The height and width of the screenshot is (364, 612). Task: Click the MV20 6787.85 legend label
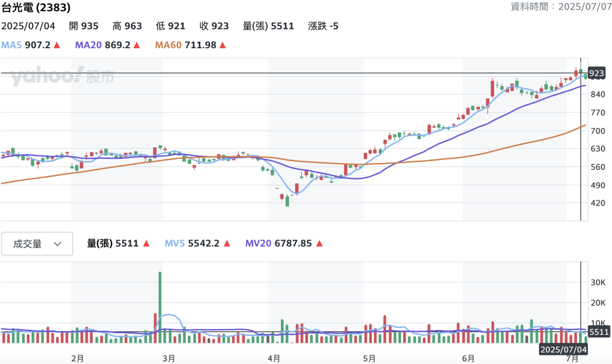(278, 244)
